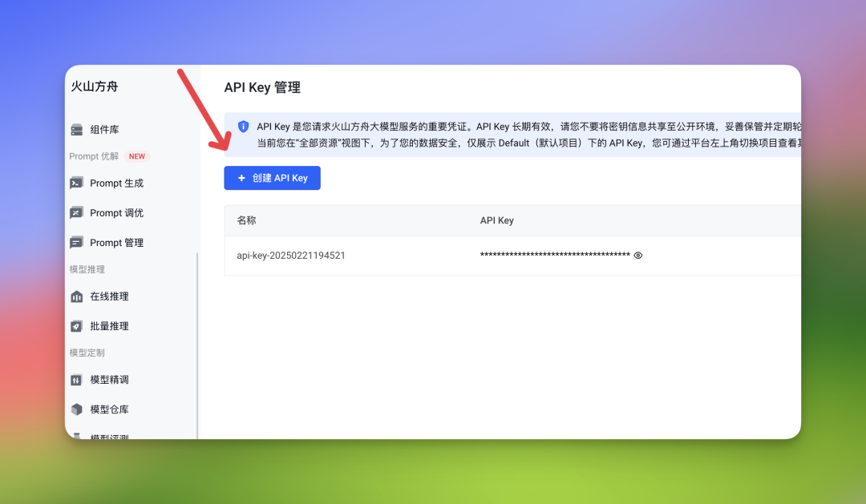Reveal the hidden API key with eye icon

[x=638, y=255]
